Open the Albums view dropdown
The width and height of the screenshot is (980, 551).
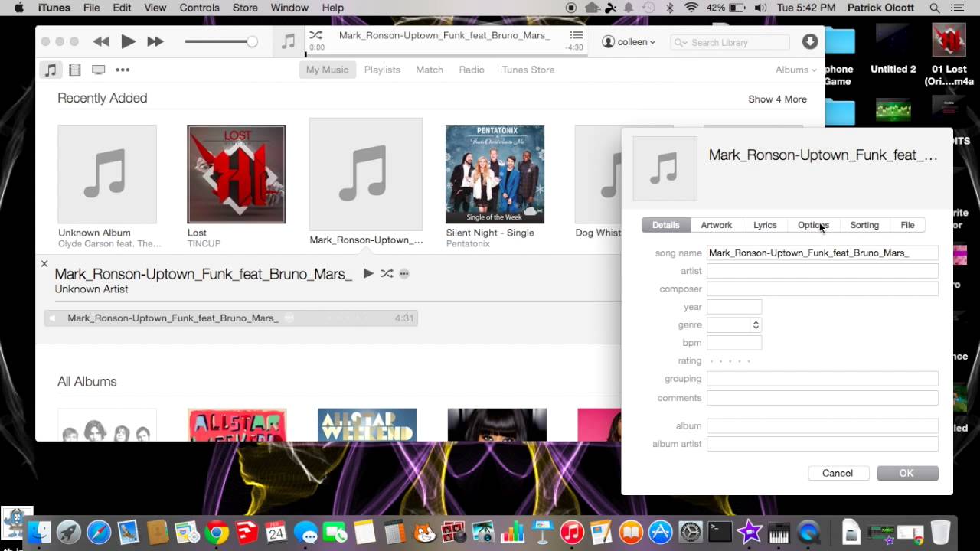pyautogui.click(x=795, y=70)
